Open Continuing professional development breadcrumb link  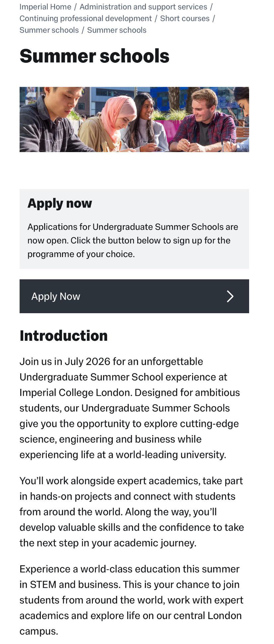(x=86, y=18)
